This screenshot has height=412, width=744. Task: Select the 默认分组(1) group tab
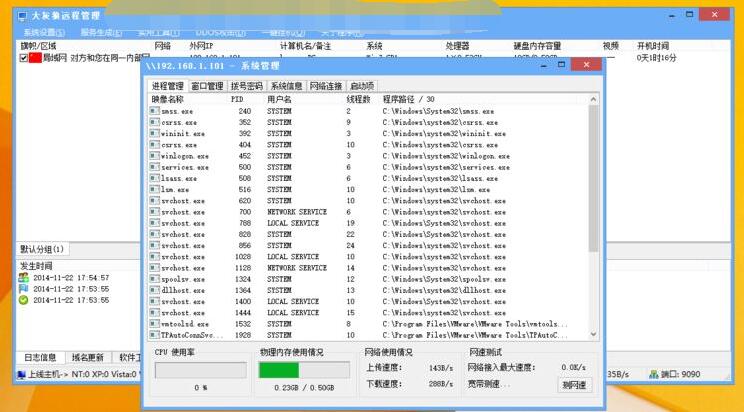pyautogui.click(x=42, y=249)
